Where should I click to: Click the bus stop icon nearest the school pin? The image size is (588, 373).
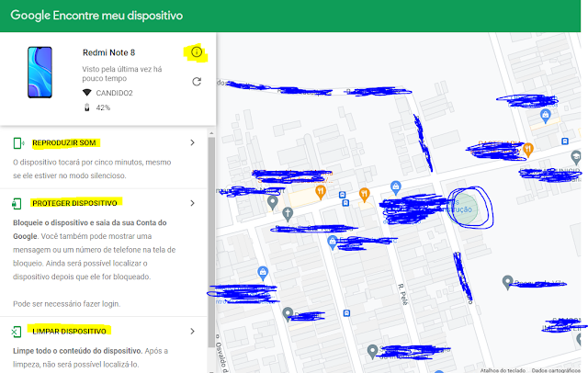(565, 141)
